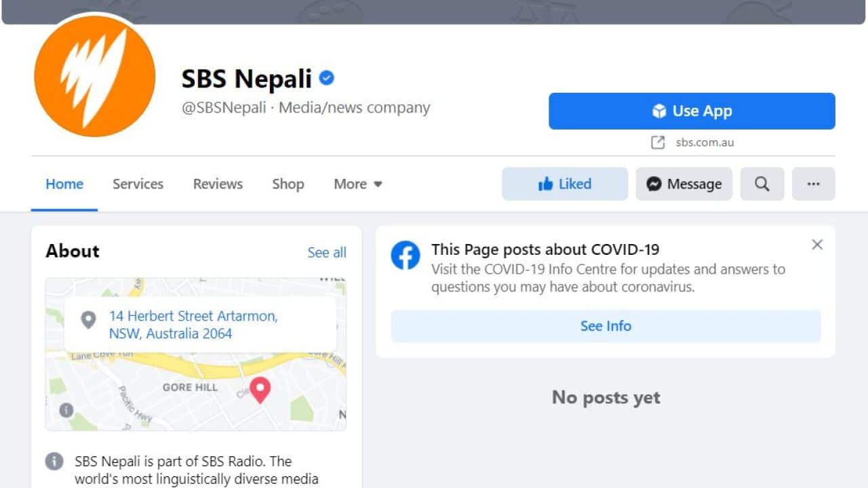
Task: Open the 14 Herbert Street Artarmon address link
Action: coord(193,325)
